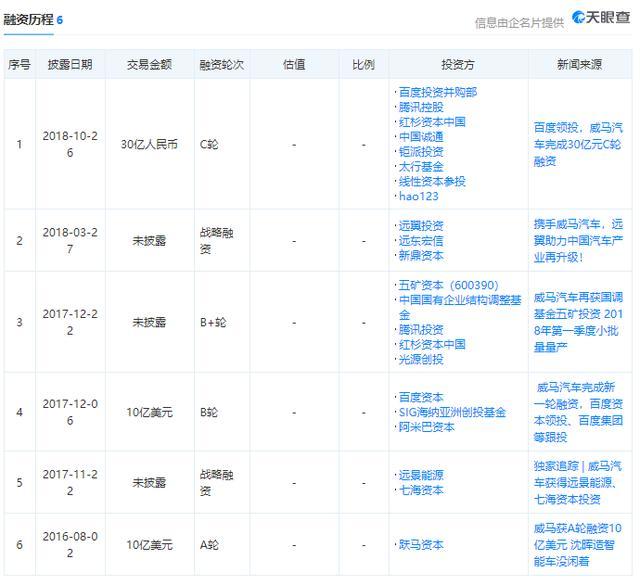
Task: Open investor link 光源创投
Action: point(421,360)
